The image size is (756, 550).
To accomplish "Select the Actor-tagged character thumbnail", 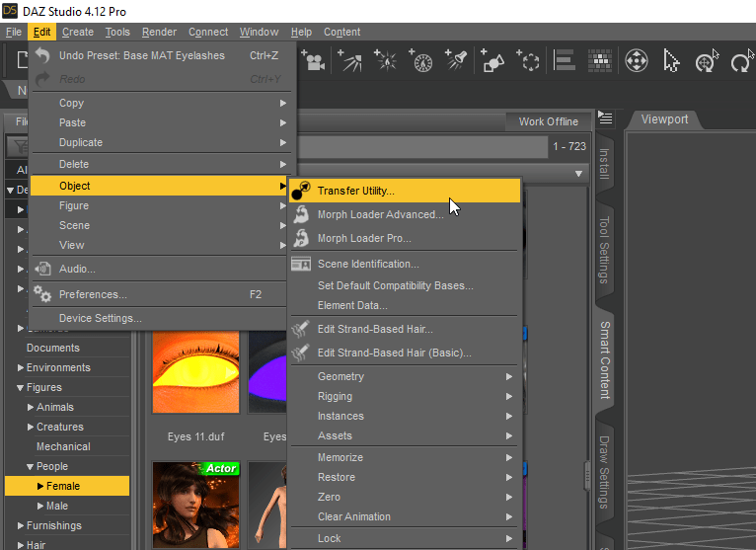I will (x=195, y=505).
